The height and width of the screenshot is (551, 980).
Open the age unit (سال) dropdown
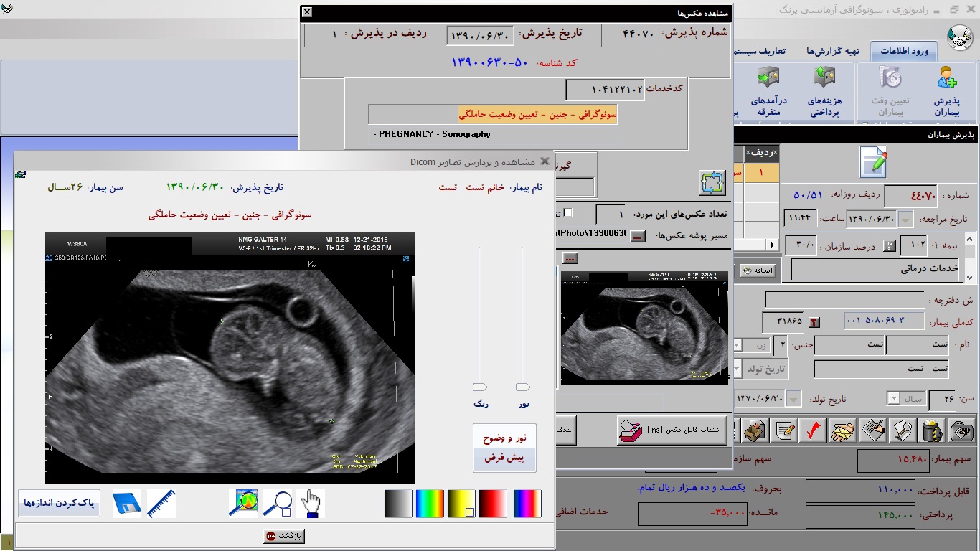tap(893, 398)
